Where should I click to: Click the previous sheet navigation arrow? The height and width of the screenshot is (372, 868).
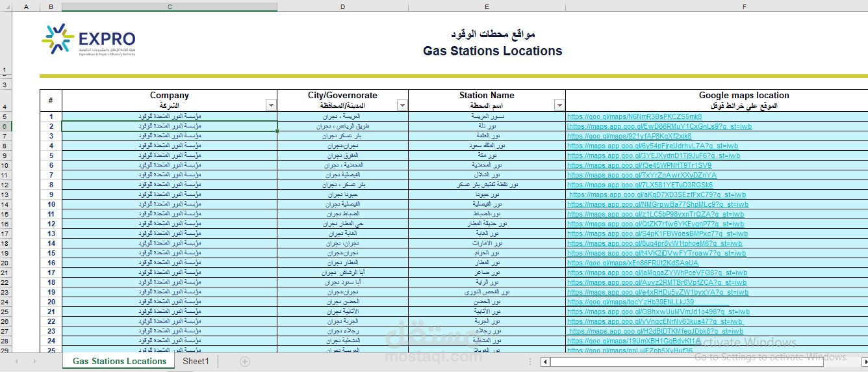tap(16, 361)
